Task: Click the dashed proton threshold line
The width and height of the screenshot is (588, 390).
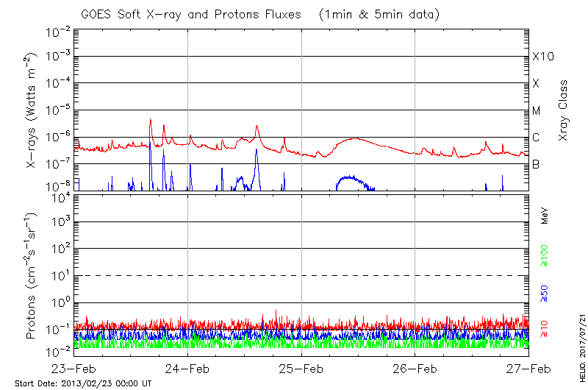Action: click(301, 276)
